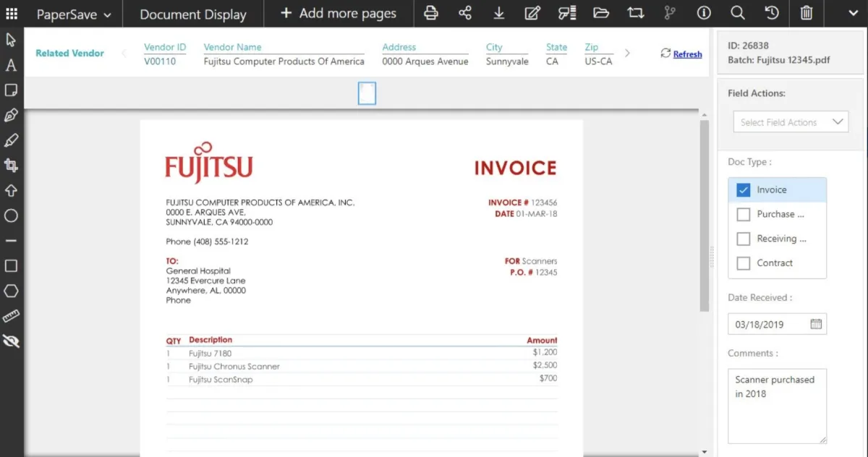Share the document
Image resolution: width=868 pixels, height=457 pixels.
click(465, 13)
